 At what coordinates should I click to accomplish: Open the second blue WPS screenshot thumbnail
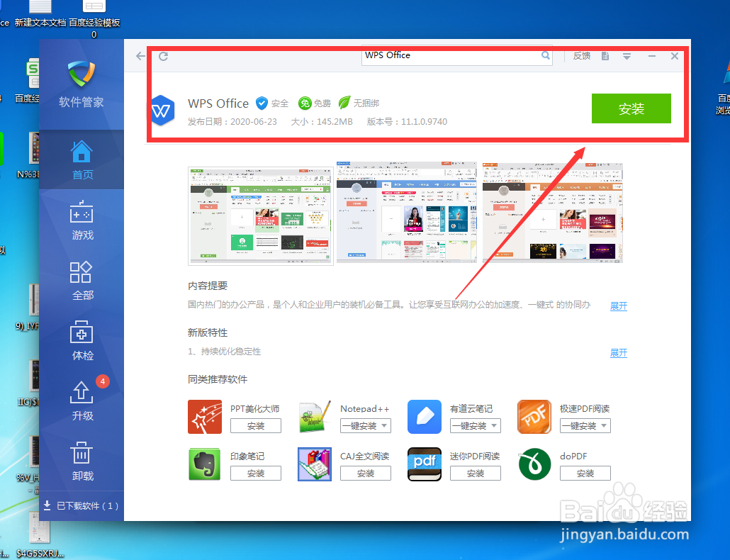406,212
